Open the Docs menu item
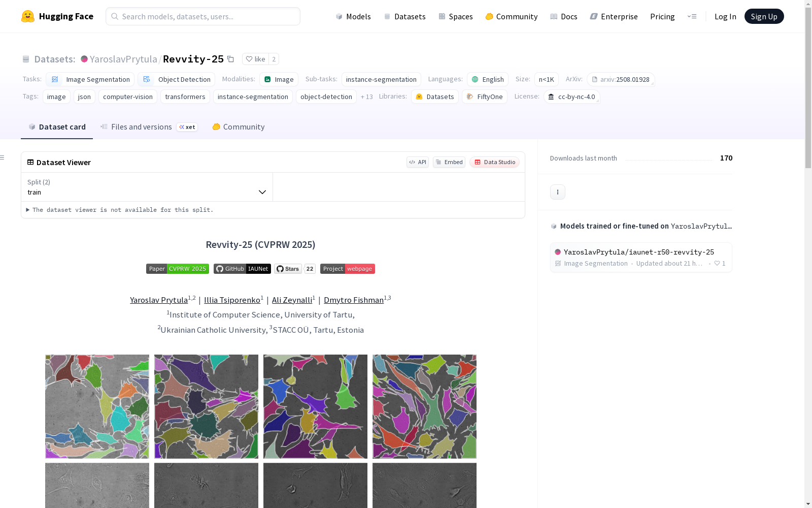 click(x=564, y=16)
